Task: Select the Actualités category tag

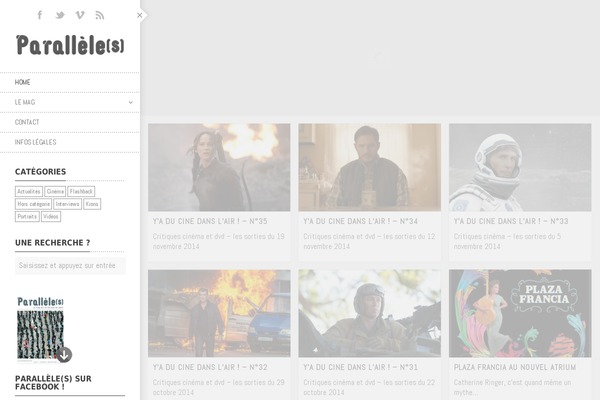Action: point(29,191)
